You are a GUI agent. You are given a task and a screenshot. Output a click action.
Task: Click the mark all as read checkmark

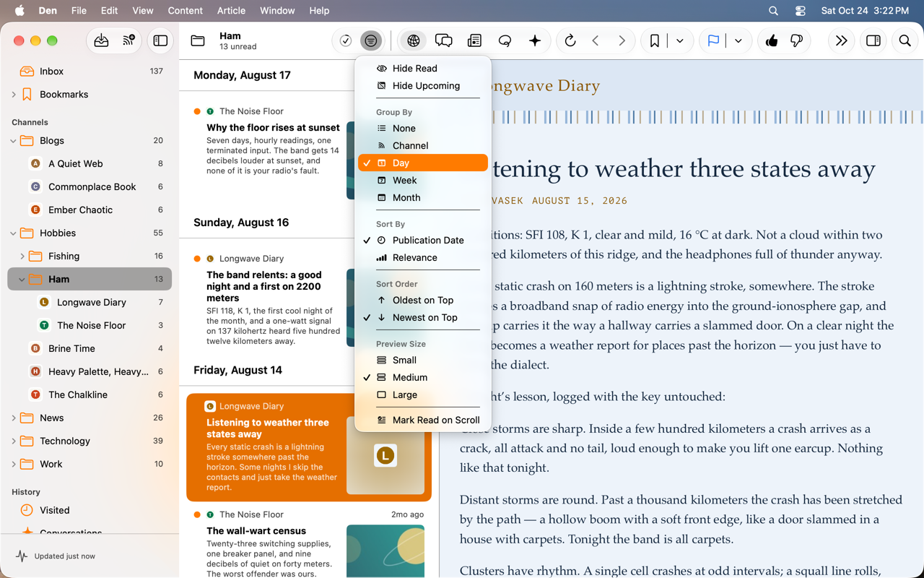point(346,41)
